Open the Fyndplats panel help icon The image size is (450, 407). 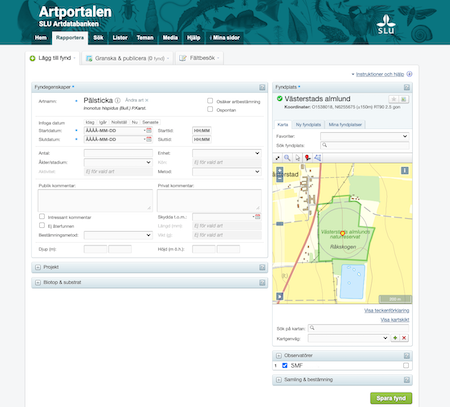click(x=407, y=87)
